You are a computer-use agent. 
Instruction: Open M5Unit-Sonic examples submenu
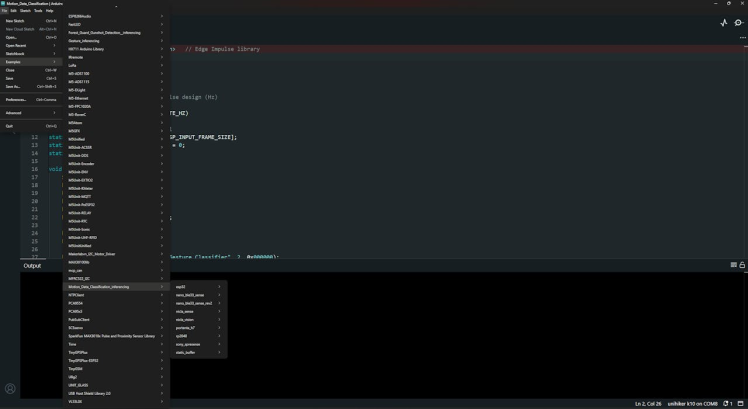[x=116, y=230]
